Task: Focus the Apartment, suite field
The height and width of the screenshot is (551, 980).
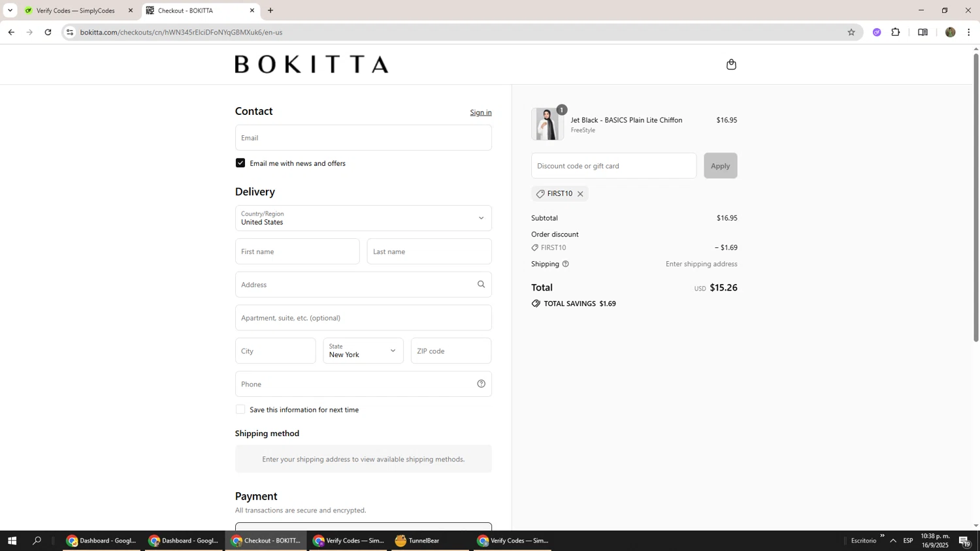Action: (363, 318)
